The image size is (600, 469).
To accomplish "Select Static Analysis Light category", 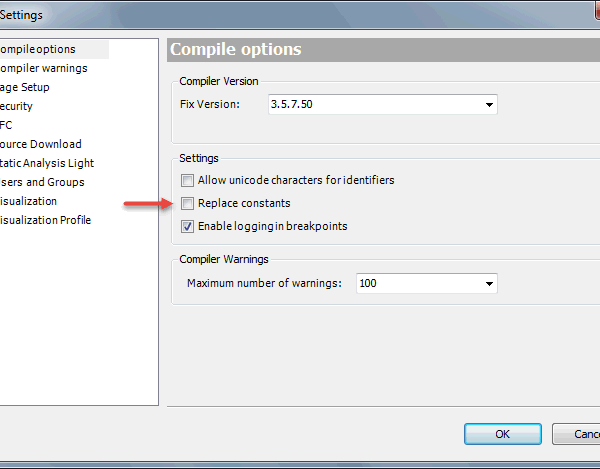I will tap(47, 163).
